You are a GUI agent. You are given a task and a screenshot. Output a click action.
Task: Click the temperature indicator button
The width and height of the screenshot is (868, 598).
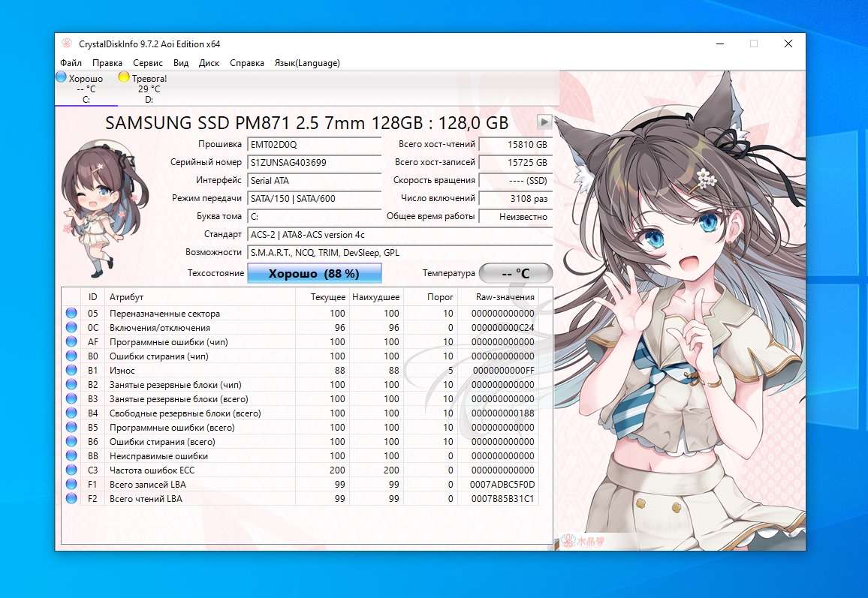tap(515, 274)
